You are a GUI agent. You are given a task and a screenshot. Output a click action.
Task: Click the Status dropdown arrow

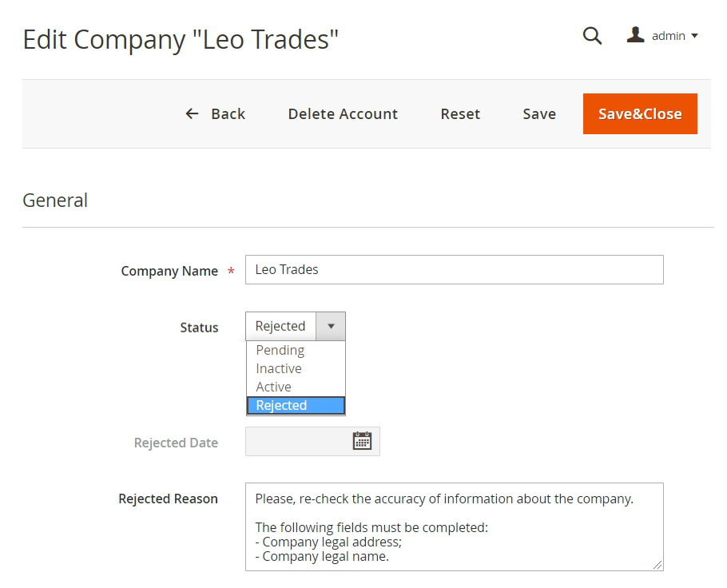(331, 326)
